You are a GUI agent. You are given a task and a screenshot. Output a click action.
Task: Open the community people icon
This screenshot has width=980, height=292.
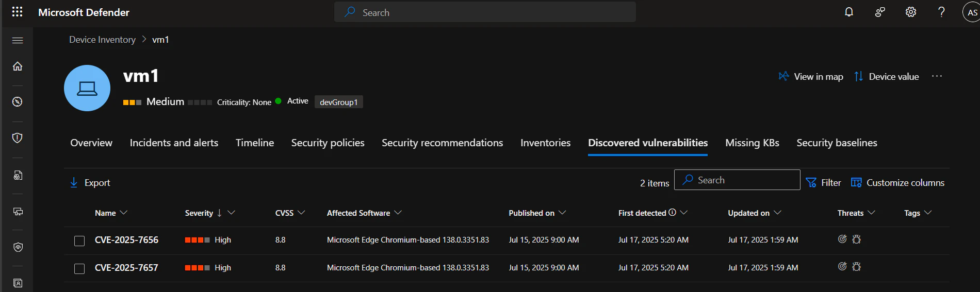[880, 12]
